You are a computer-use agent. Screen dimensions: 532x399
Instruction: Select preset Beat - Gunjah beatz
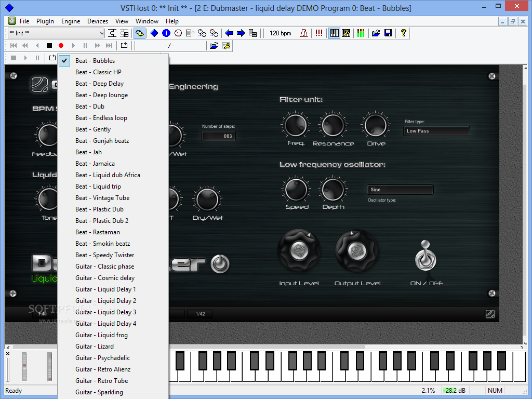(113, 141)
